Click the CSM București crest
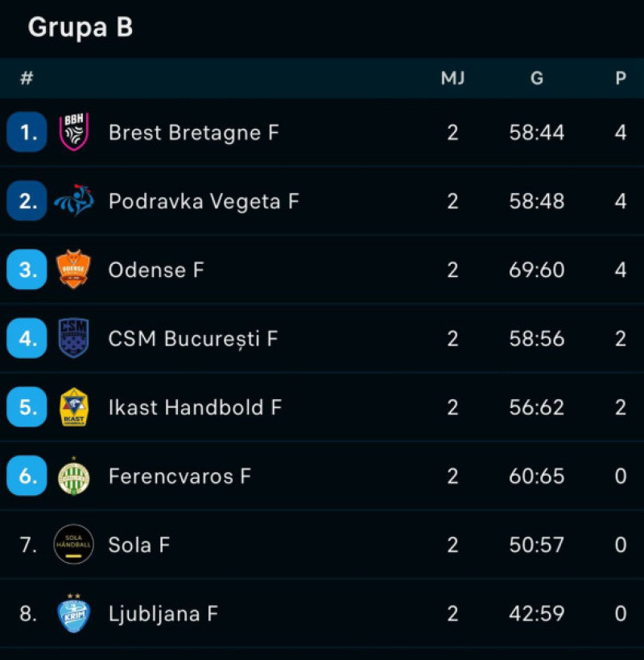Screen dimensions: 644x660 74,338
